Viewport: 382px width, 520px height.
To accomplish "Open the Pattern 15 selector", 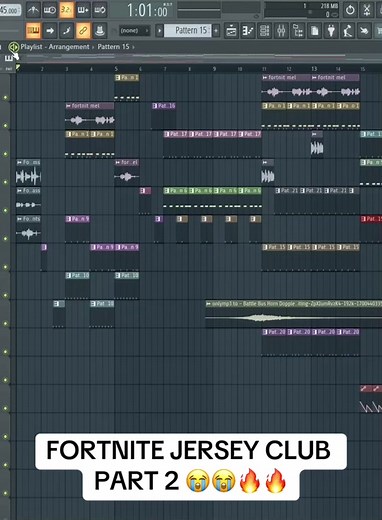I will tap(188, 31).
